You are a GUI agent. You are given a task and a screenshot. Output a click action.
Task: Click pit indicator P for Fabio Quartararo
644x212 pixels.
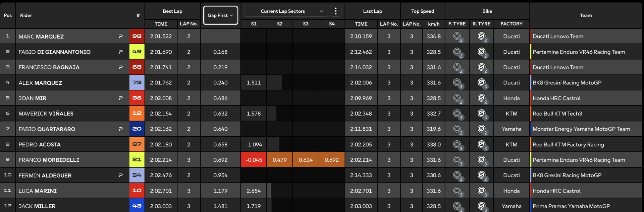point(121,129)
